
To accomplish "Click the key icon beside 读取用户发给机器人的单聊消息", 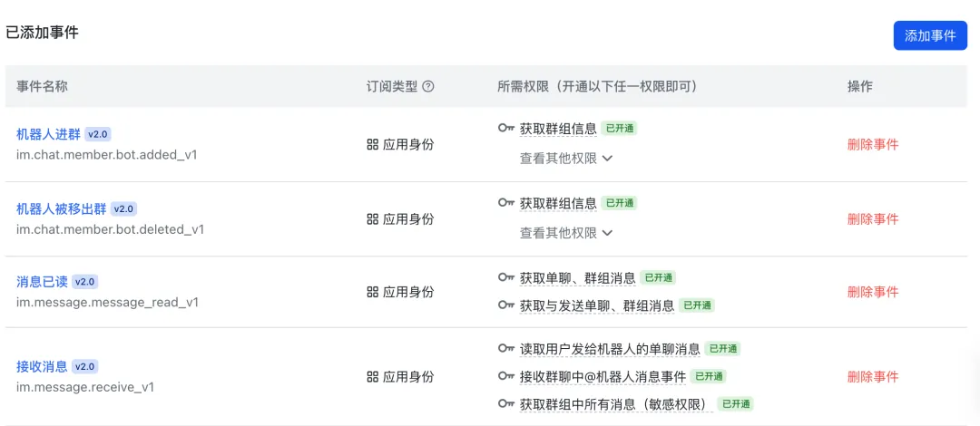I will pyautogui.click(x=506, y=348).
